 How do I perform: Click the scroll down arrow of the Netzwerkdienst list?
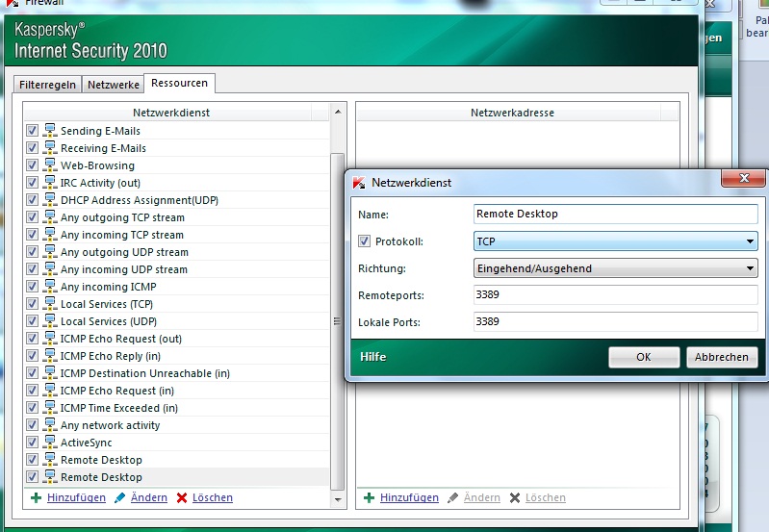[x=338, y=499]
